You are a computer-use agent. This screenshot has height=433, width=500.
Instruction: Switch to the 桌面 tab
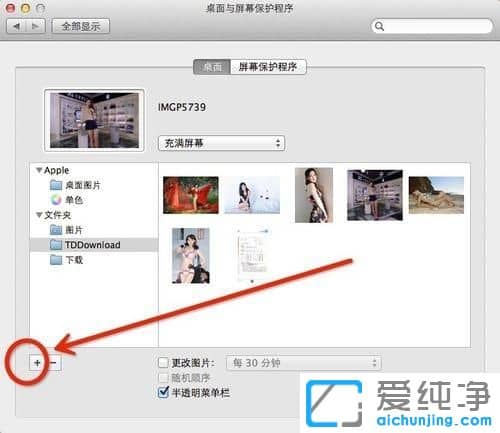pos(212,67)
